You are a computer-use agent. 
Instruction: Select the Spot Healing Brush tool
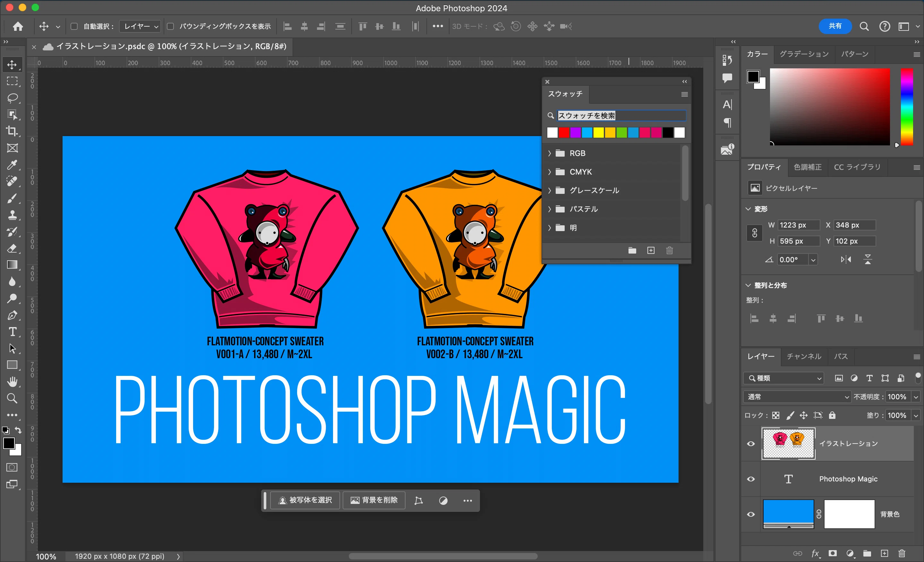13,181
